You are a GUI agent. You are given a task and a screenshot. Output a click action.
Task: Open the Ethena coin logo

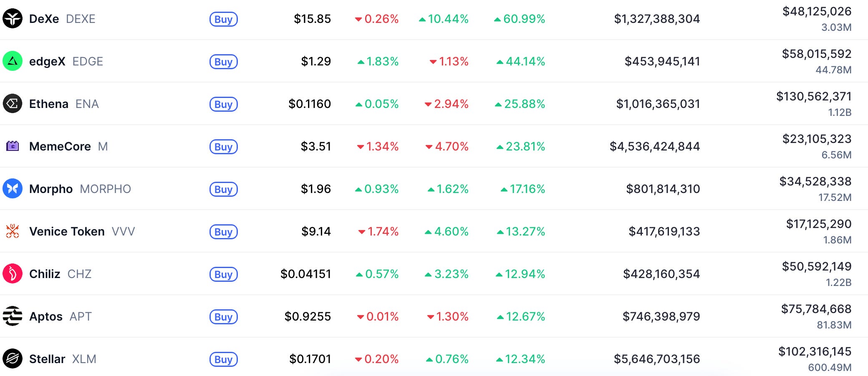(13, 104)
